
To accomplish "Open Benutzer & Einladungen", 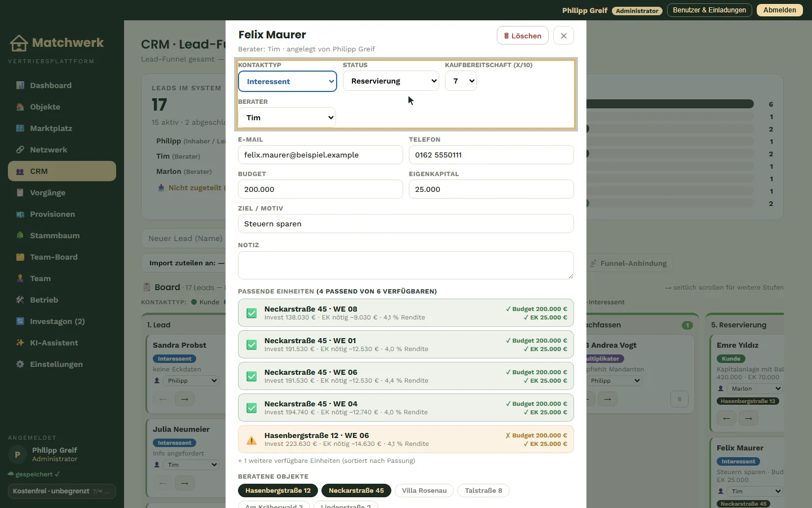I will [709, 10].
